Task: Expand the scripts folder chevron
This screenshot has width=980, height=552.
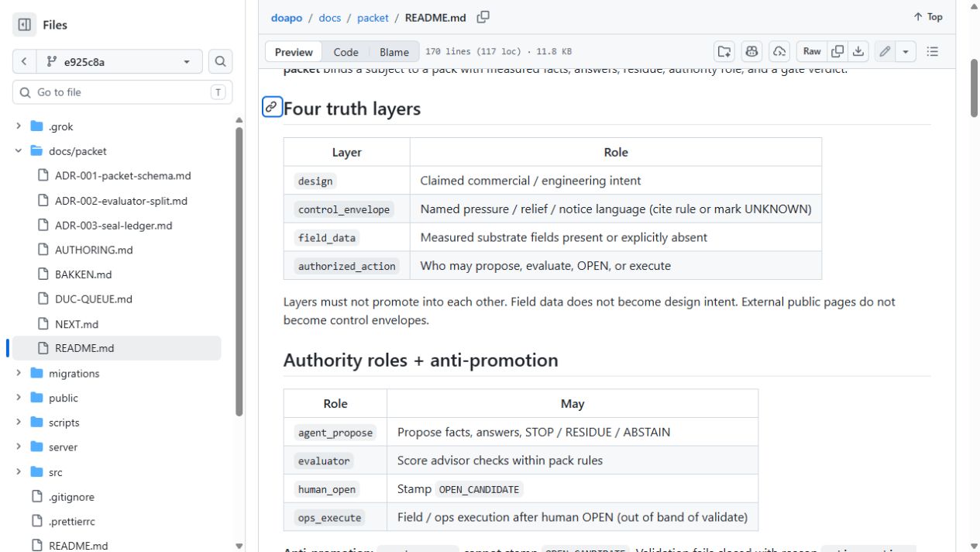Action: [x=19, y=423]
